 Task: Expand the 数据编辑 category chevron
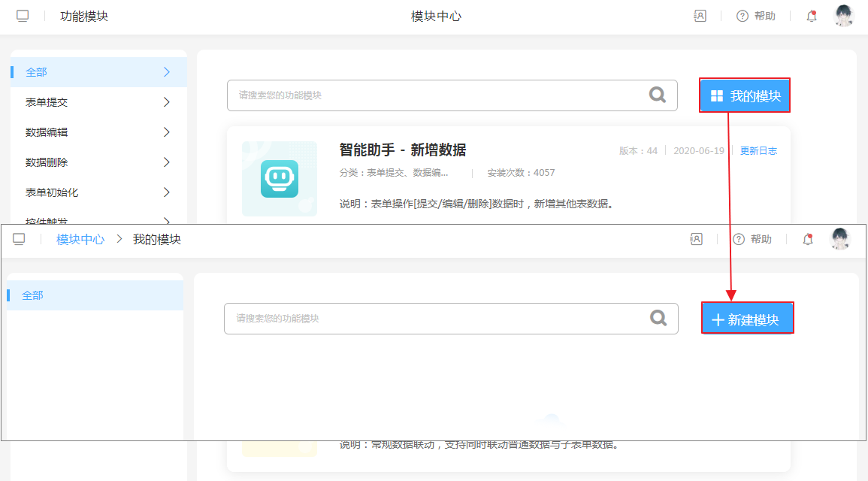pyautogui.click(x=167, y=132)
